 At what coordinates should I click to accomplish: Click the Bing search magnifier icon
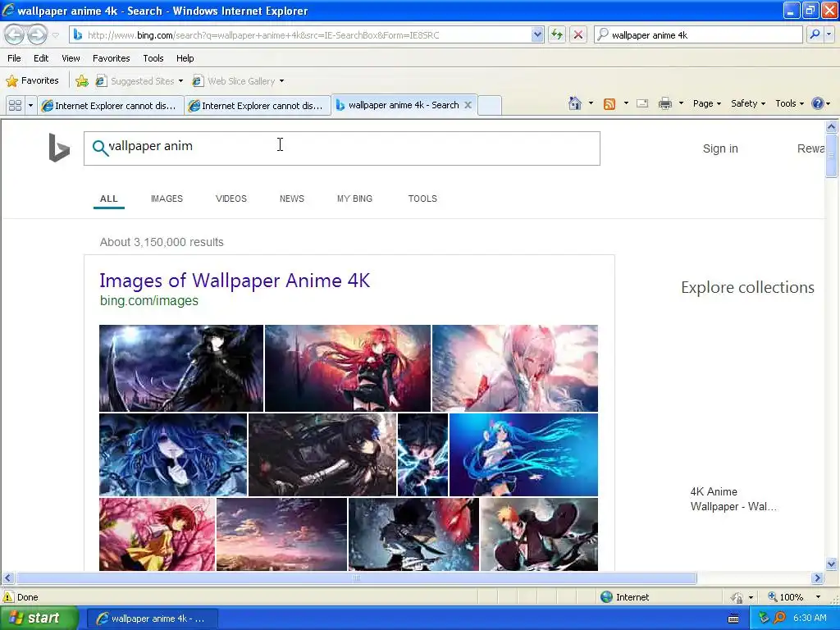pyautogui.click(x=100, y=148)
